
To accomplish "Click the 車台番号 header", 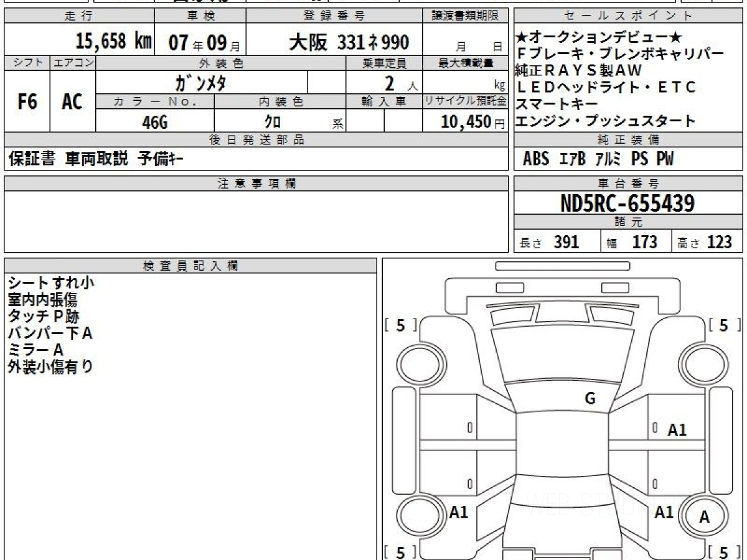I will click(x=628, y=184).
